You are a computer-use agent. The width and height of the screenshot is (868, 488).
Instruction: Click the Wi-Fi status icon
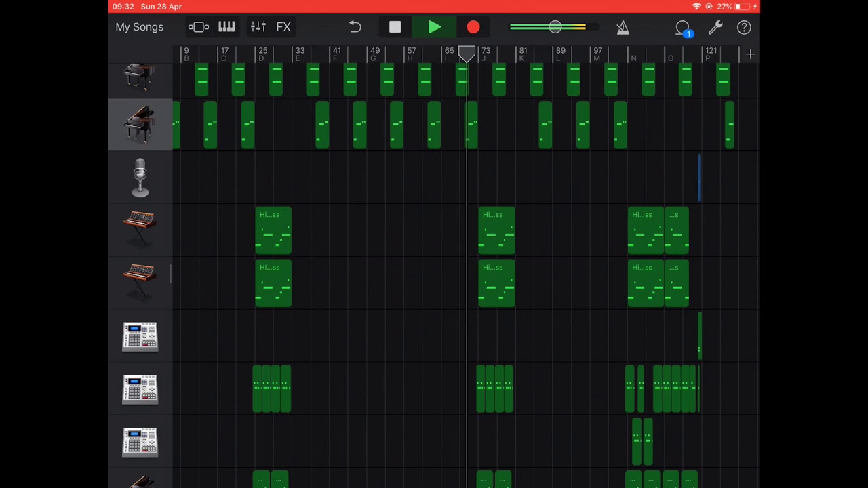click(696, 7)
